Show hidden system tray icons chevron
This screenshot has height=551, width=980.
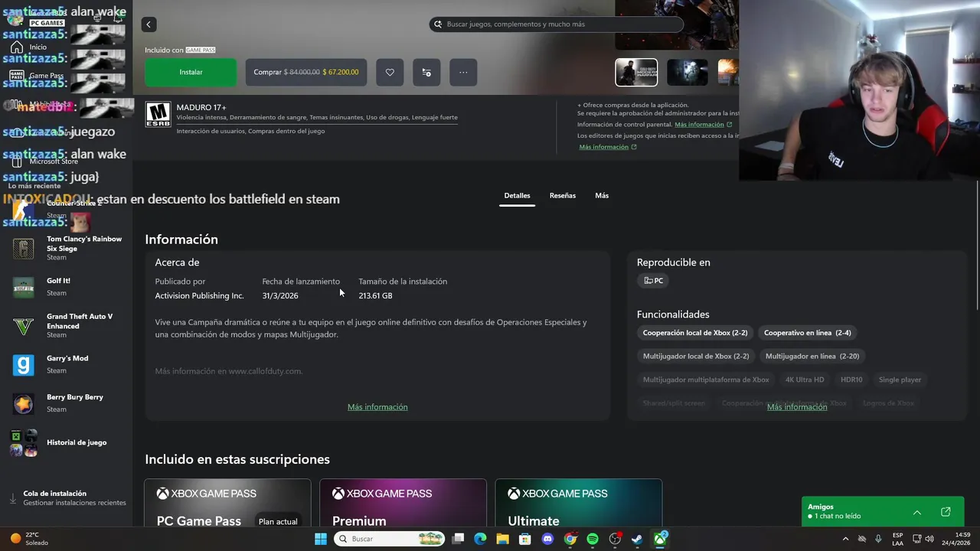(845, 539)
